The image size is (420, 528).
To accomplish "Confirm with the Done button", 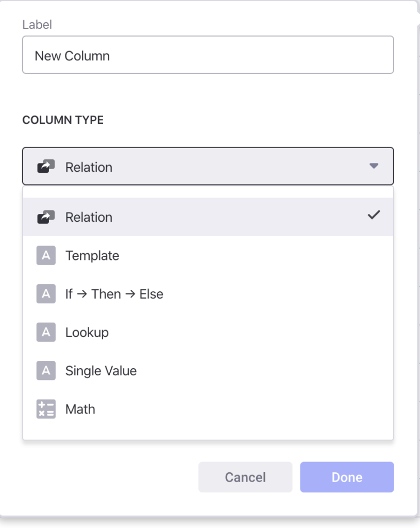I will pyautogui.click(x=347, y=477).
